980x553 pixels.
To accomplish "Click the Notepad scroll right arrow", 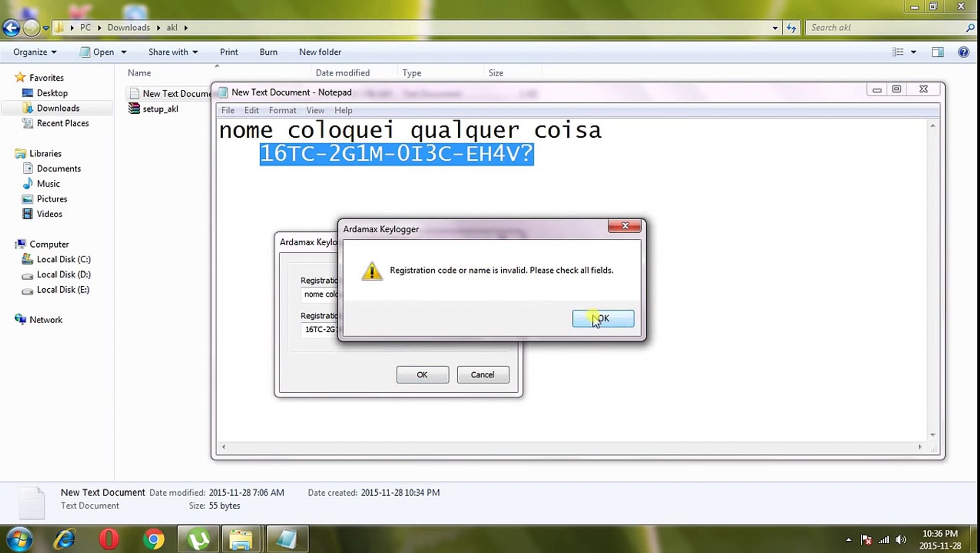I will click(x=920, y=447).
